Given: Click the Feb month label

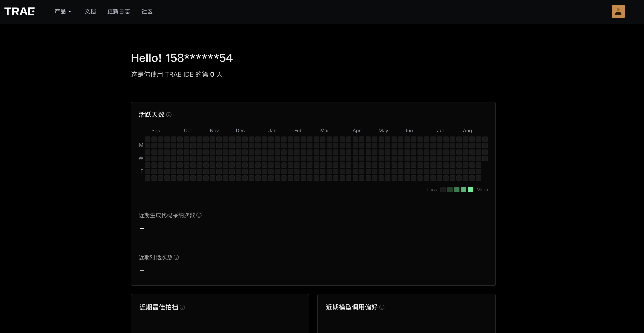Looking at the screenshot, I should 298,130.
